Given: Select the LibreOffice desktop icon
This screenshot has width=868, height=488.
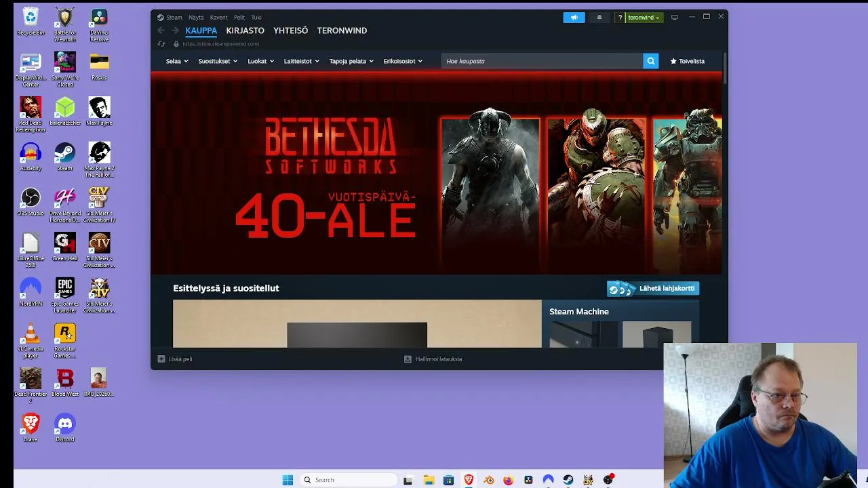Looking at the screenshot, I should coord(31,250).
